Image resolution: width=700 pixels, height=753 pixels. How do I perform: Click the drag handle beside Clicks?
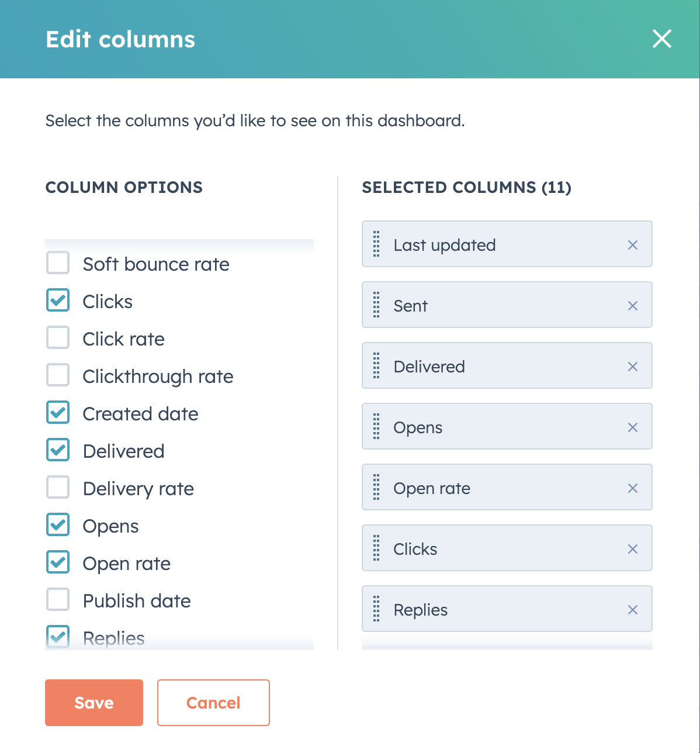(x=376, y=549)
